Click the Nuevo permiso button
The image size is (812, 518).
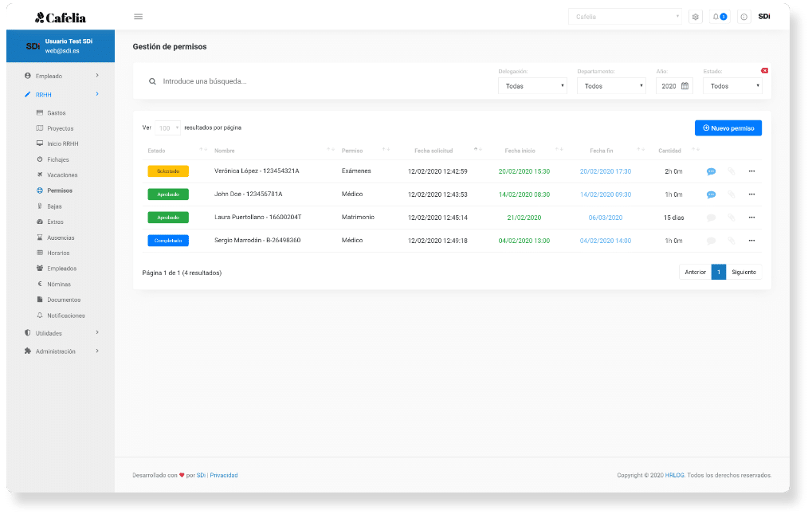[x=728, y=128]
